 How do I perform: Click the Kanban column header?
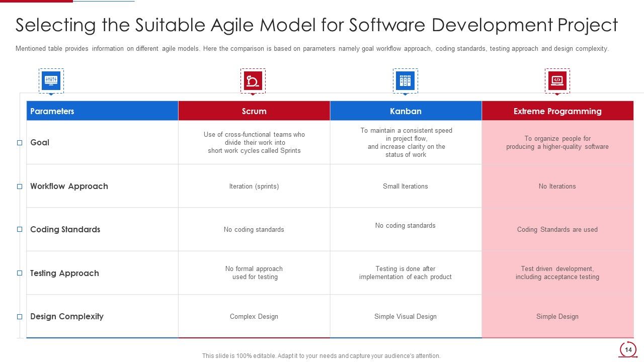406,111
